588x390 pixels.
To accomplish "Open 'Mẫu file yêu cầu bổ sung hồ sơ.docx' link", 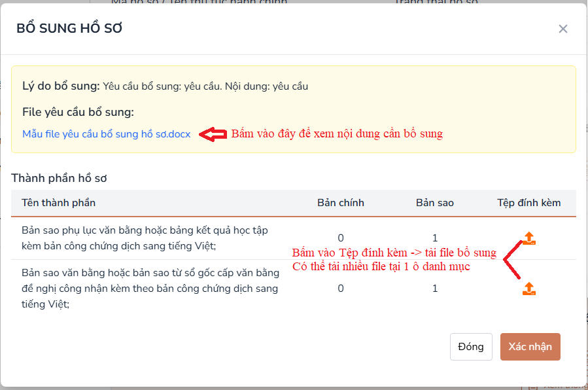I will (x=107, y=134).
